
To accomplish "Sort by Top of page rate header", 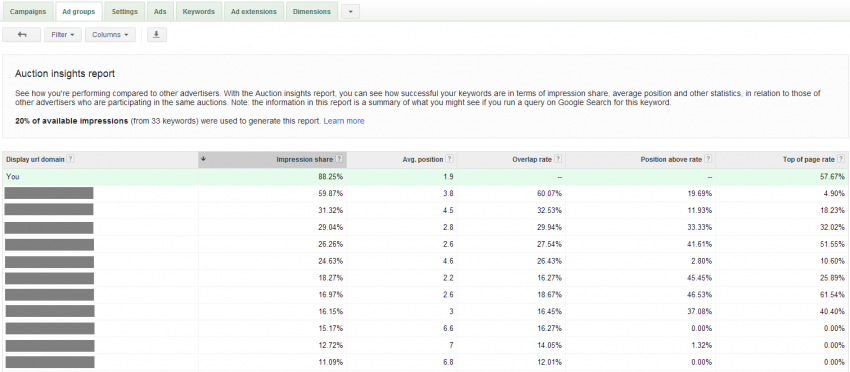I will pyautogui.click(x=809, y=159).
